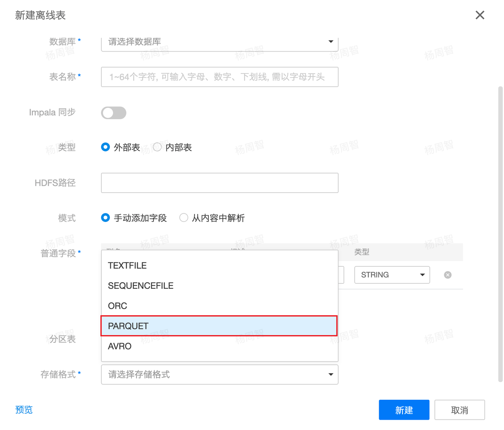Viewport: 504px width, 430px height.
Task: Click the HDFS路径 text field
Action: (219, 183)
